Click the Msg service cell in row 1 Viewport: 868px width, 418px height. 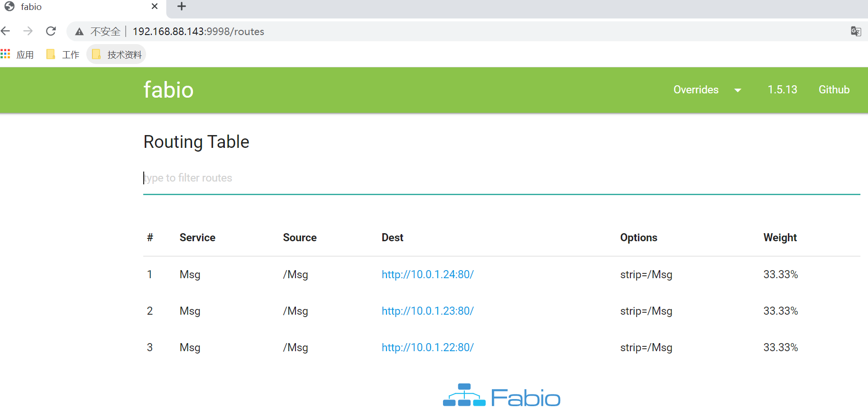(190, 275)
